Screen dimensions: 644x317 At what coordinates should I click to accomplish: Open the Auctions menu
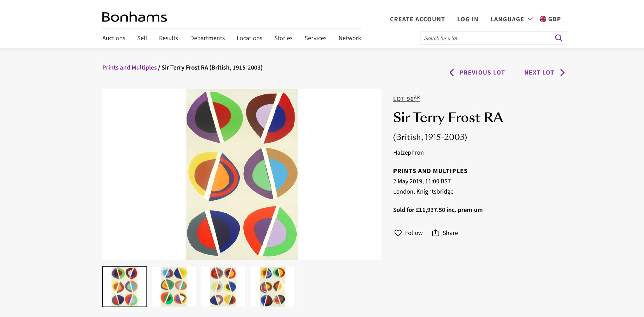(x=114, y=38)
